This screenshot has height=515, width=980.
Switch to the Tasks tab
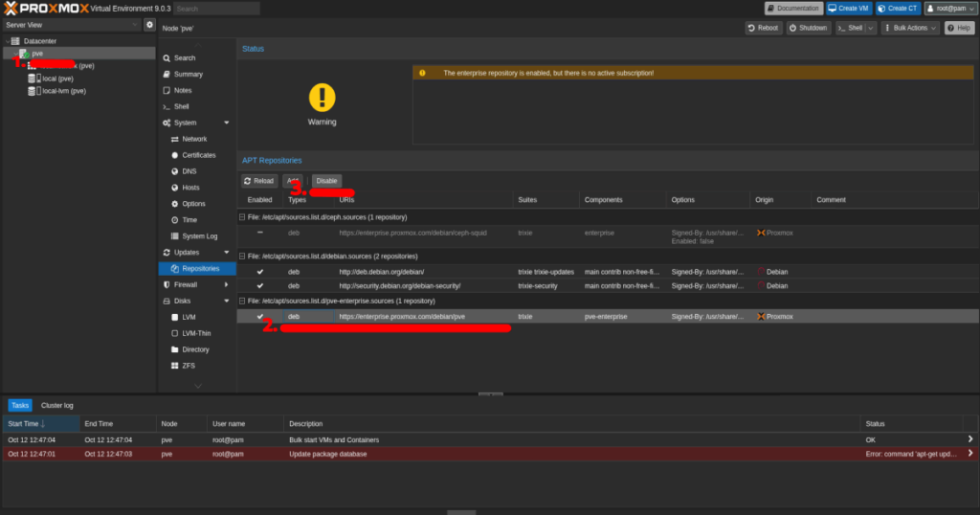tap(20, 406)
